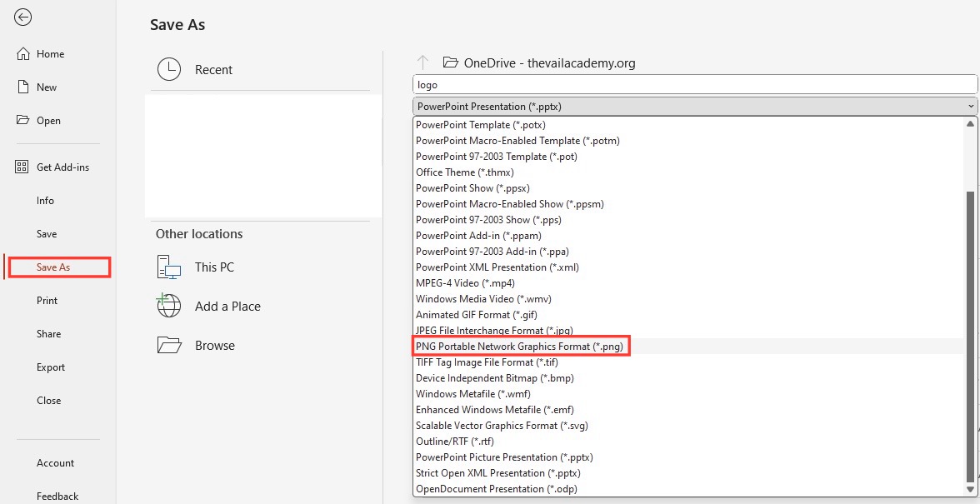The image size is (980, 504).
Task: Click the OneDrive folder icon in path
Action: (x=450, y=62)
